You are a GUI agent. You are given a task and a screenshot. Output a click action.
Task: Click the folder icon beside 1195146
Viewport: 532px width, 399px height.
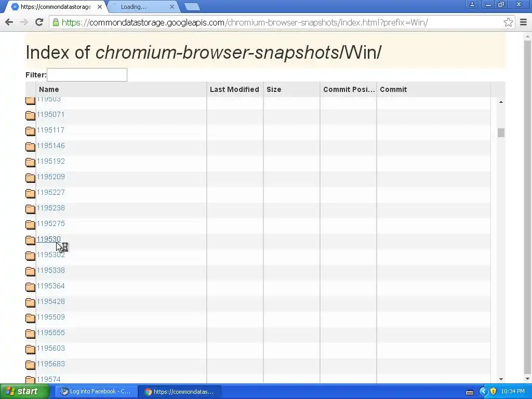pos(30,147)
